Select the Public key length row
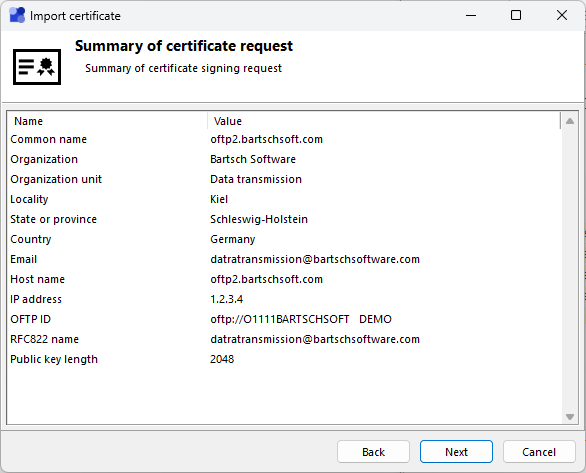Image resolution: width=586 pixels, height=473 pixels. point(284,359)
